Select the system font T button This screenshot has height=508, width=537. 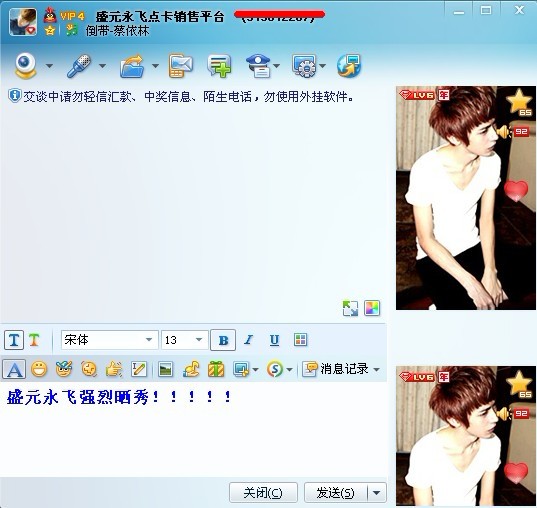pyautogui.click(x=14, y=340)
